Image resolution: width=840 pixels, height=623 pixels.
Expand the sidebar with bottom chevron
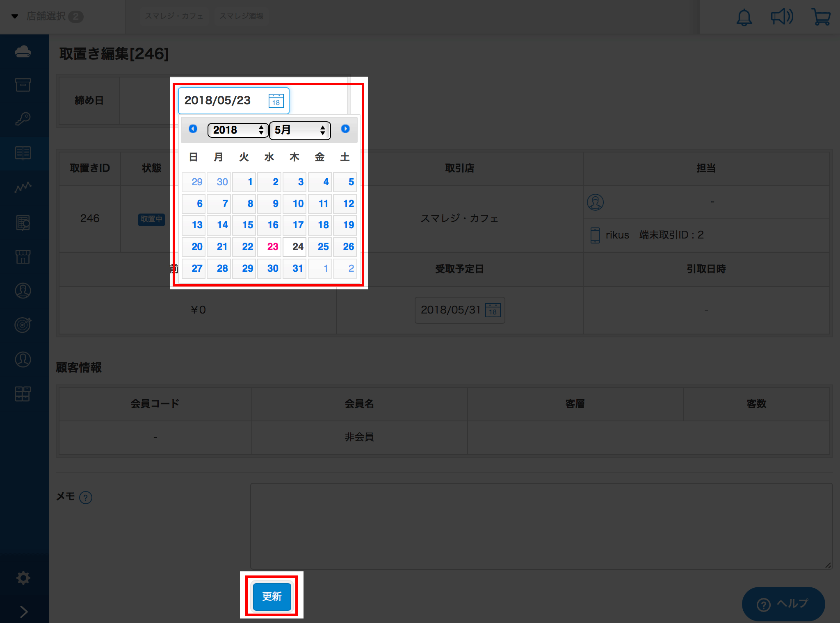24,612
